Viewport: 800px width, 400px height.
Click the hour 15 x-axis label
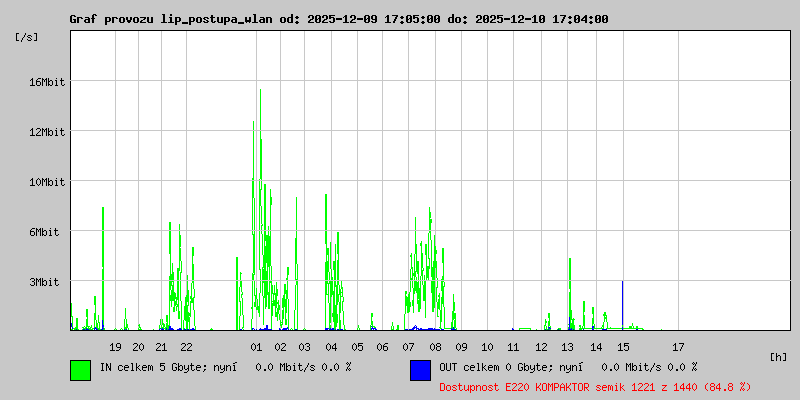tap(623, 347)
